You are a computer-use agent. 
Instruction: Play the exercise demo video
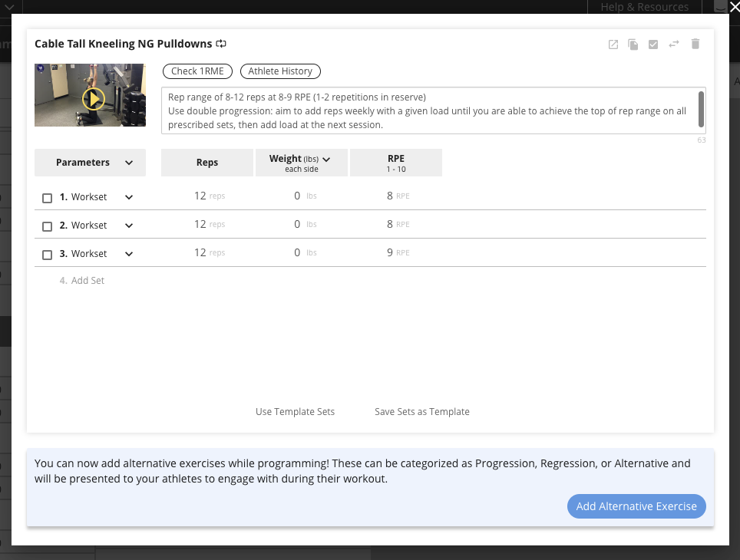[93, 98]
